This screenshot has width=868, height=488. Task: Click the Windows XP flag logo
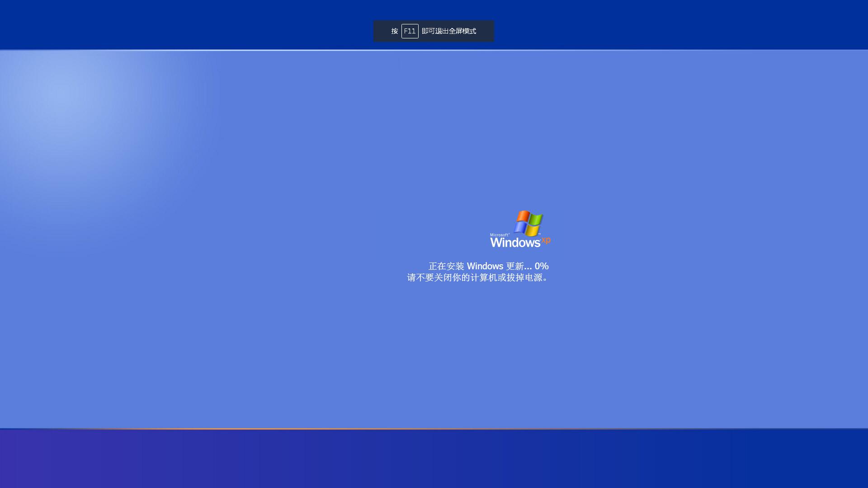point(528,223)
